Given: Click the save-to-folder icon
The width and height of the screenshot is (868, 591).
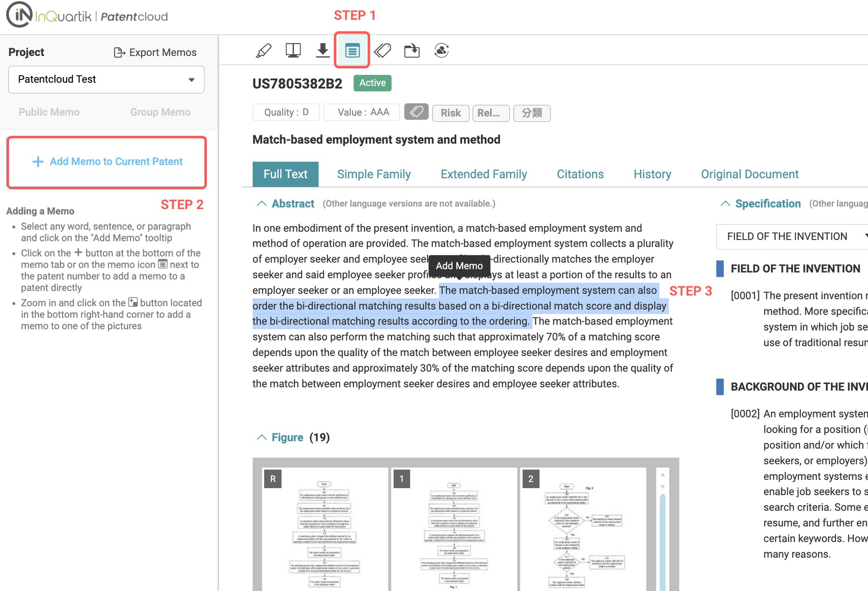Looking at the screenshot, I should click(412, 51).
